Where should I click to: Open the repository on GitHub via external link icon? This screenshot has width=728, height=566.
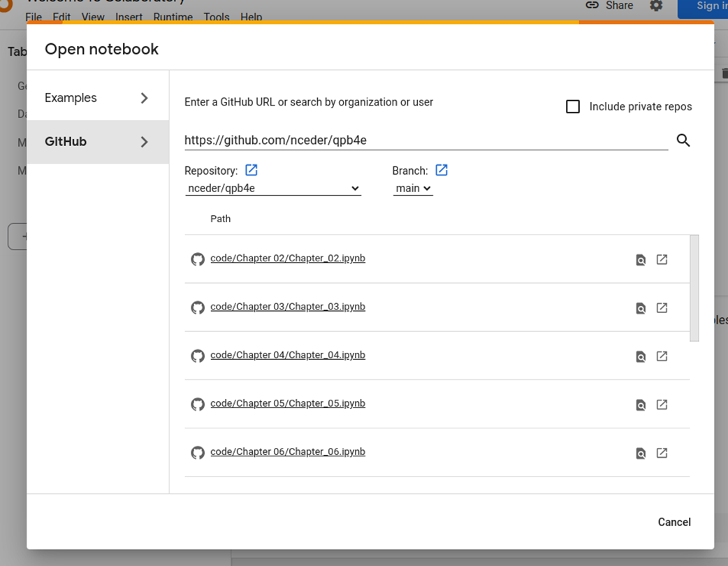click(252, 170)
